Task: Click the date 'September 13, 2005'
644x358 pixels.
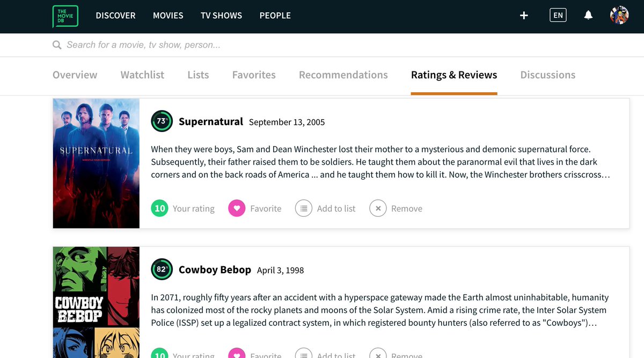Action: tap(287, 122)
